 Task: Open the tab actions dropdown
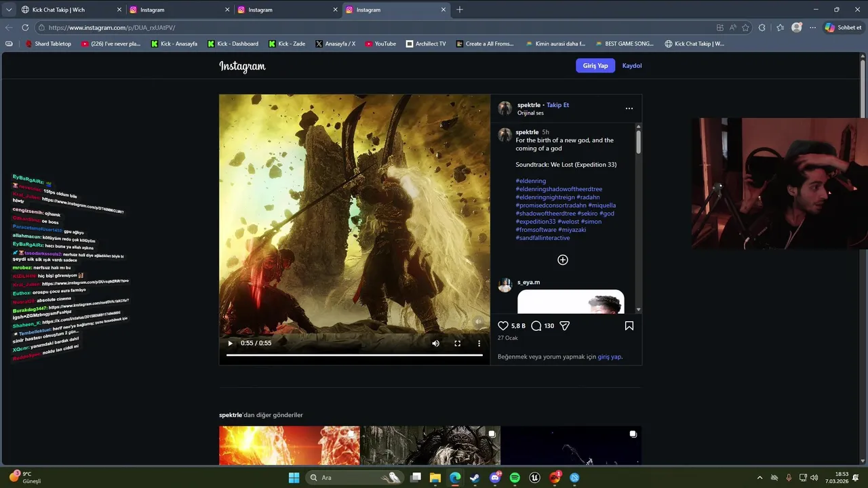coord(9,9)
